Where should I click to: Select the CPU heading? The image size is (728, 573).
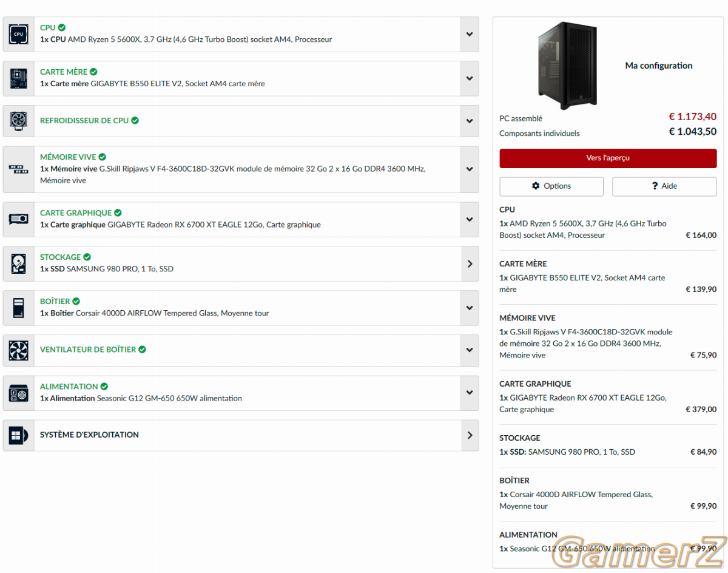click(47, 27)
